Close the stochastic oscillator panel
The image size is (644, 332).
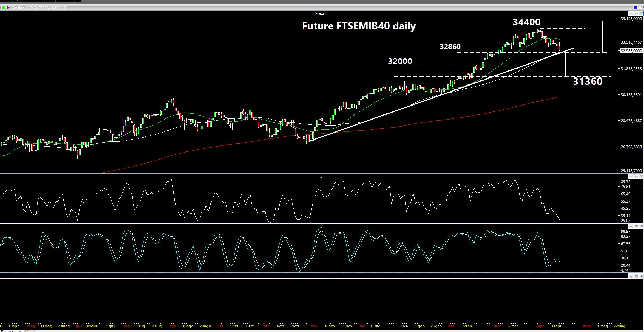click(x=641, y=226)
